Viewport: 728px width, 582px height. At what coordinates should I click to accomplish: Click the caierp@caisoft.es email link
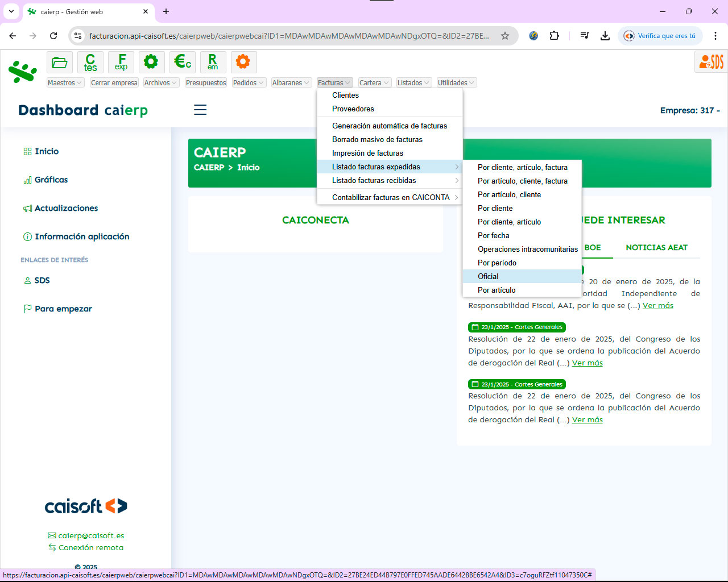[x=86, y=535]
